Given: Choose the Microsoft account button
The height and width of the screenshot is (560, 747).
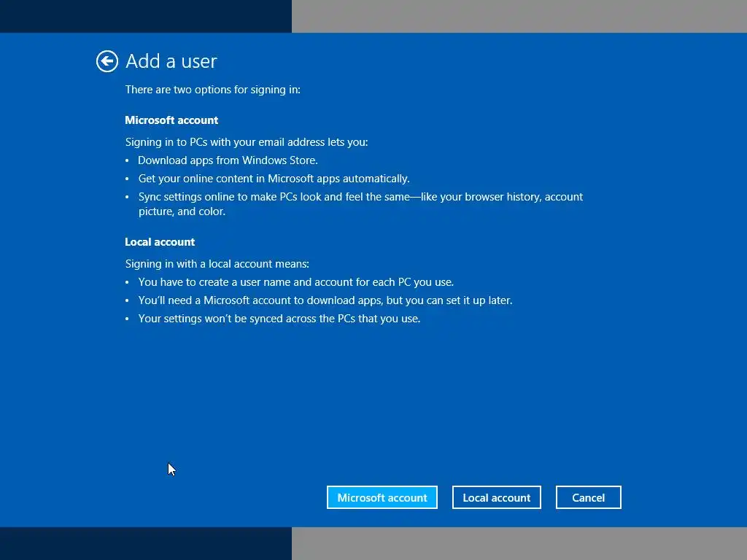Looking at the screenshot, I should [382, 497].
